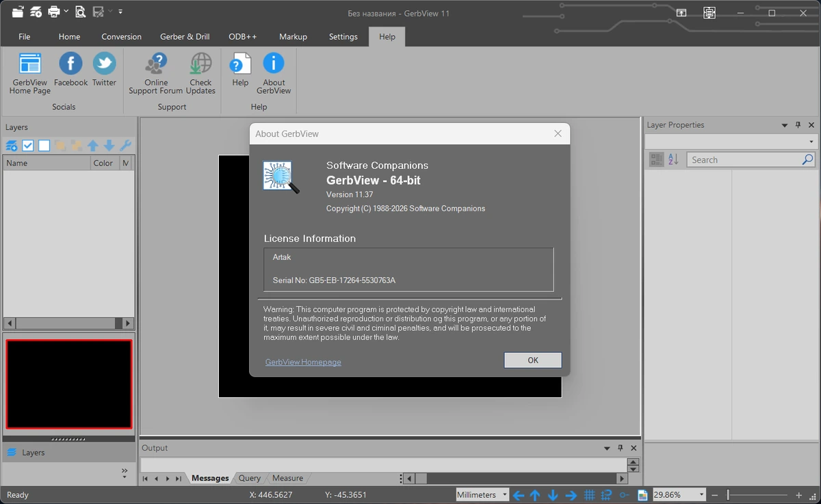Viewport: 821px width, 504px height.
Task: Open the Gerber & Drill tab
Action: 185,37
